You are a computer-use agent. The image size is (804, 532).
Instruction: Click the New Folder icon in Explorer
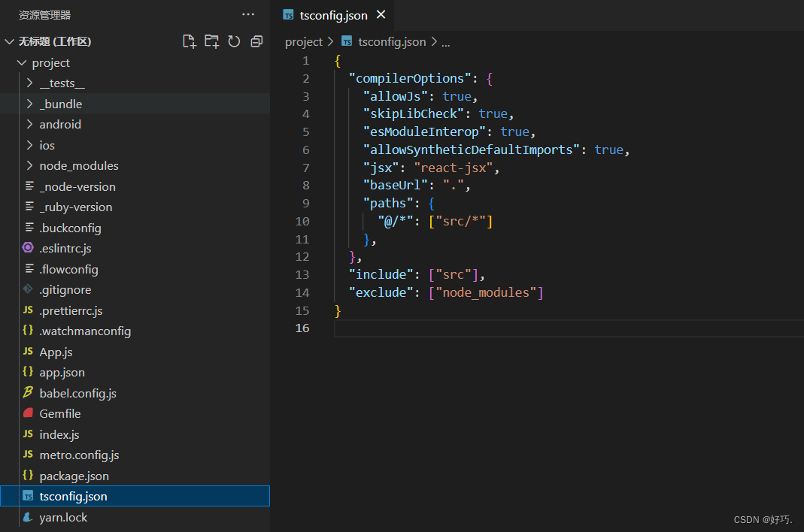point(212,41)
